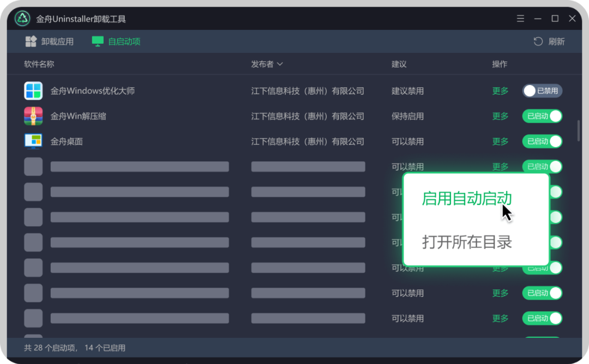
Task: Select the 金舟桌面 row name
Action: 67,142
